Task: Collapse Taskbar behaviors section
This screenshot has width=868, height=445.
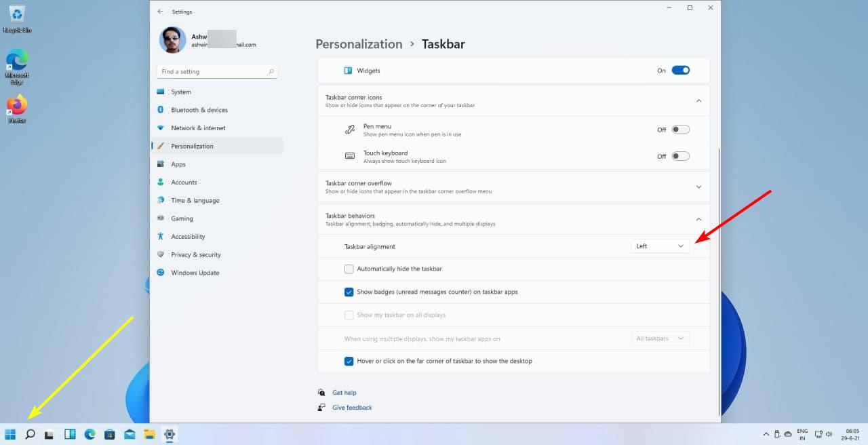Action: [698, 219]
